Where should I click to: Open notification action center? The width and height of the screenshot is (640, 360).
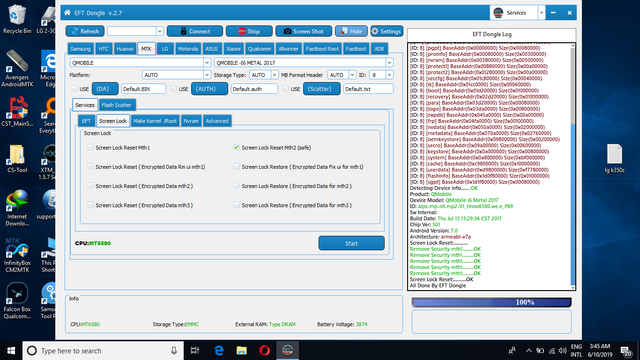coord(626,351)
